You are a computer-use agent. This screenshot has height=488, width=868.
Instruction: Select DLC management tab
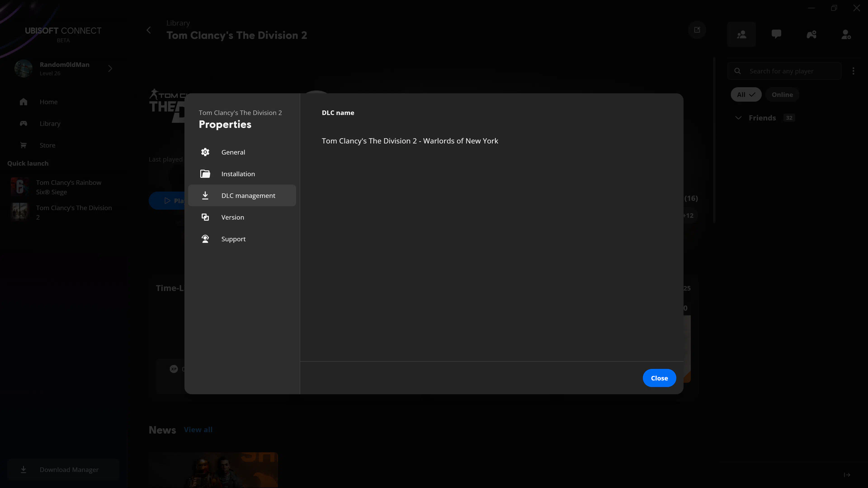click(242, 195)
